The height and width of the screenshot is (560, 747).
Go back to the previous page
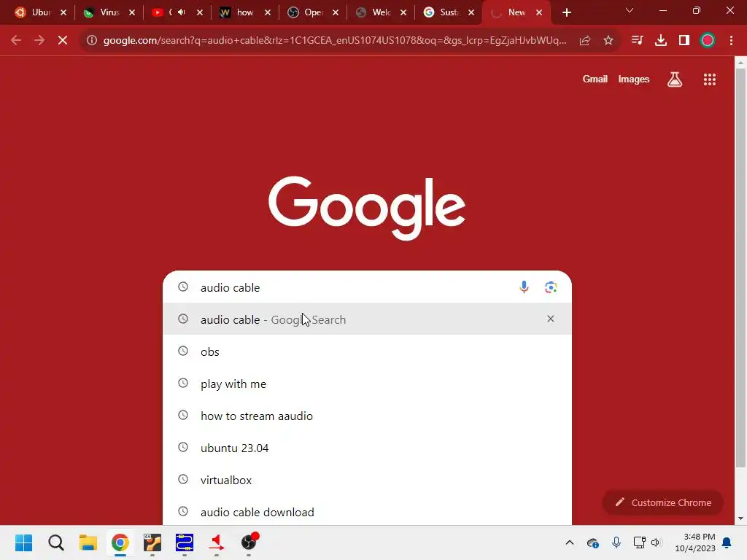click(x=16, y=40)
